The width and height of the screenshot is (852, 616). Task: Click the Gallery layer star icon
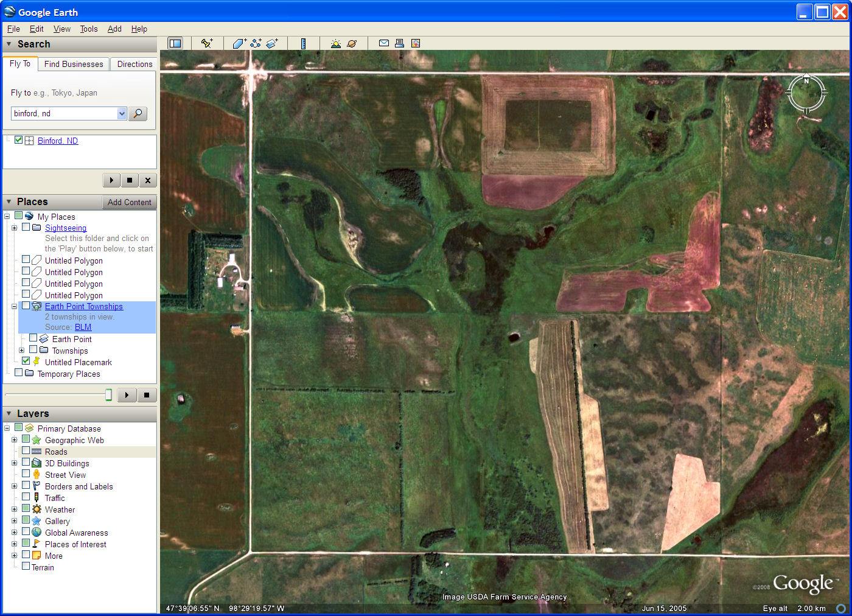[x=37, y=521]
